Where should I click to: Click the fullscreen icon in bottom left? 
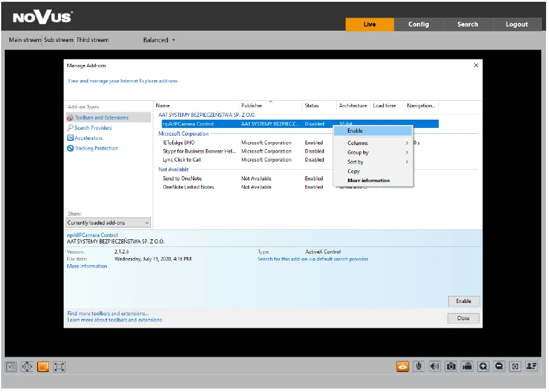click(x=59, y=367)
